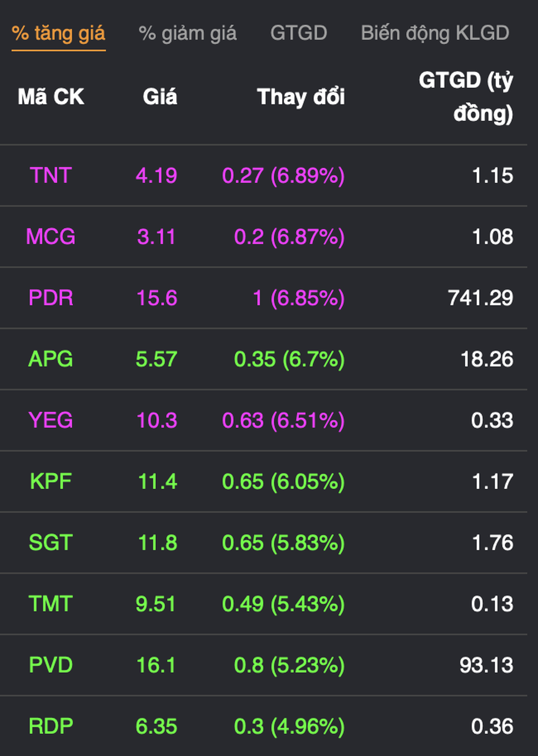Open the % giảm giá tab
The width and height of the screenshot is (538, 756).
pos(187,33)
